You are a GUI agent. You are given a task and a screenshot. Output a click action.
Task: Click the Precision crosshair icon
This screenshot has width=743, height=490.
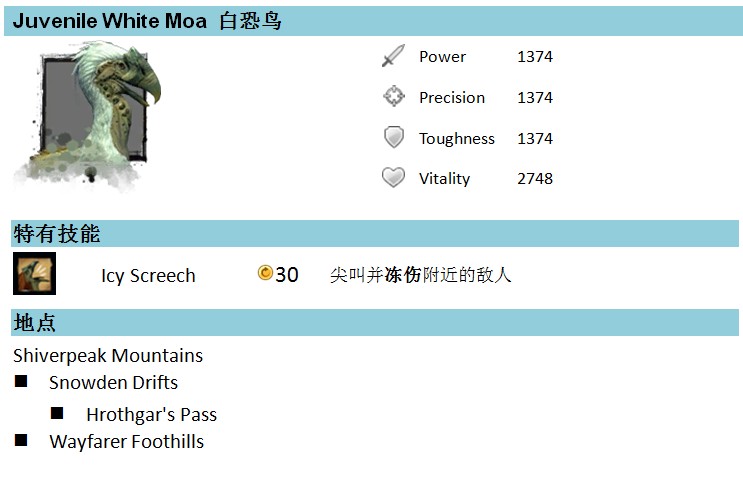[x=394, y=96]
